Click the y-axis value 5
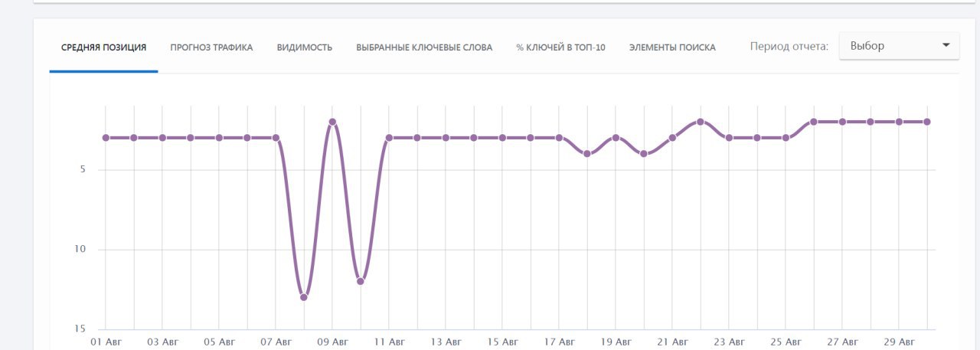The image size is (980, 350). [x=81, y=169]
